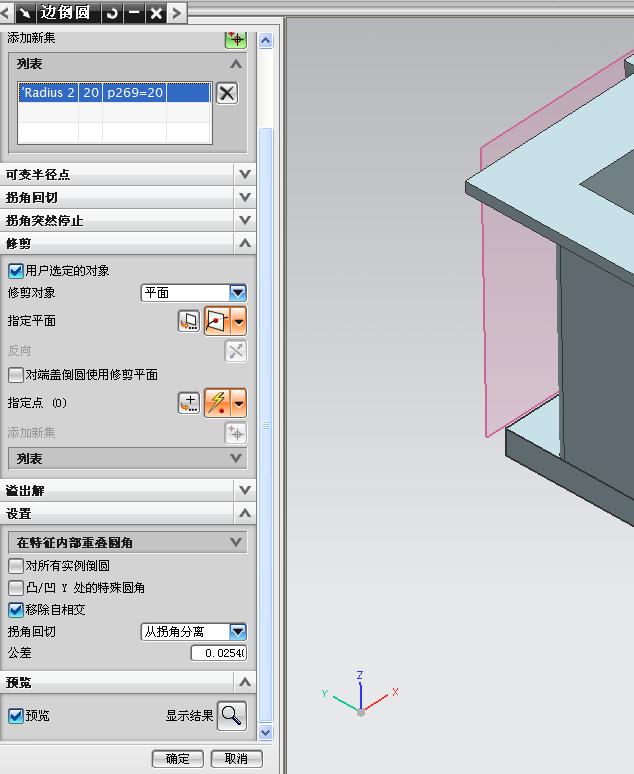Collapse the 修剪 section
Screen dimensions: 634x774
coord(128,243)
